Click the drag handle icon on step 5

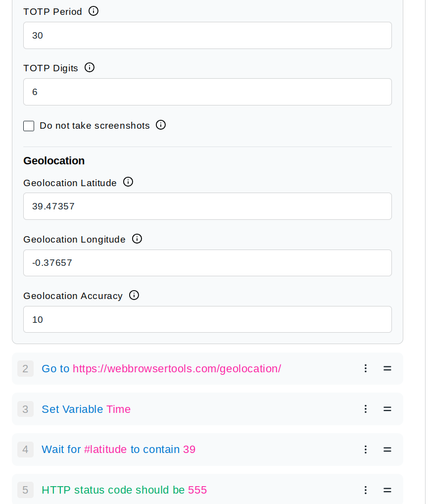387,490
